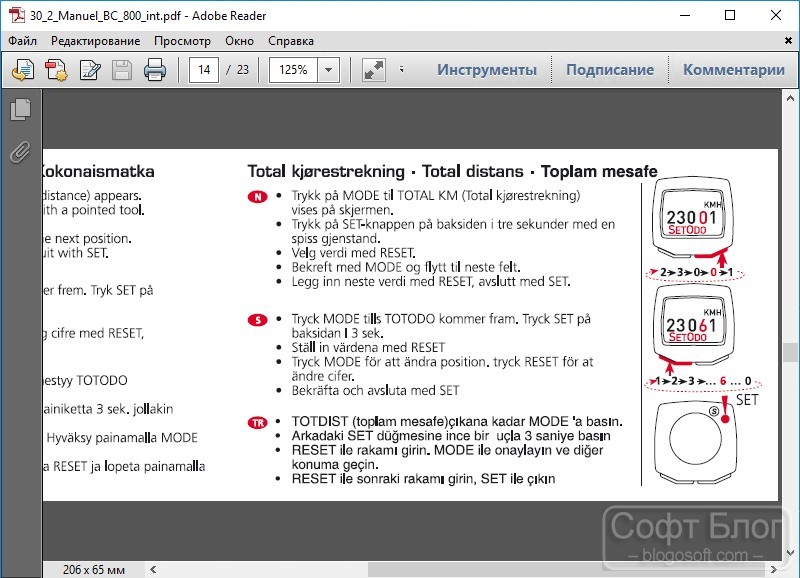Click the edit/sign document toolbar icon
The width and height of the screenshot is (800, 578).
90,70
